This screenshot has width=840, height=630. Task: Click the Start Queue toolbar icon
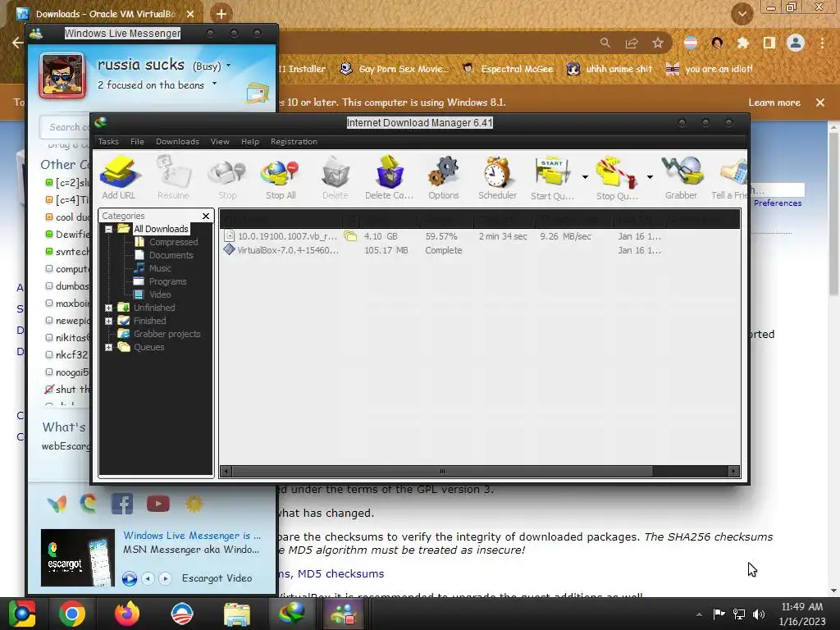click(552, 177)
